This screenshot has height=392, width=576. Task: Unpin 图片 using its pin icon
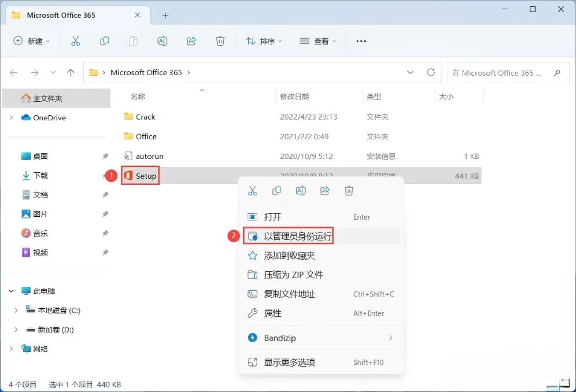pos(105,214)
